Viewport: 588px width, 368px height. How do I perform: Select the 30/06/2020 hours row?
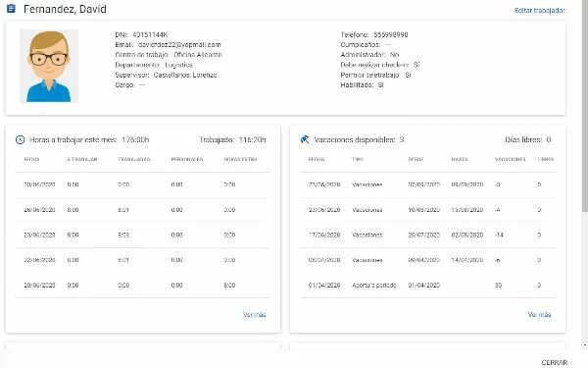[142, 184]
